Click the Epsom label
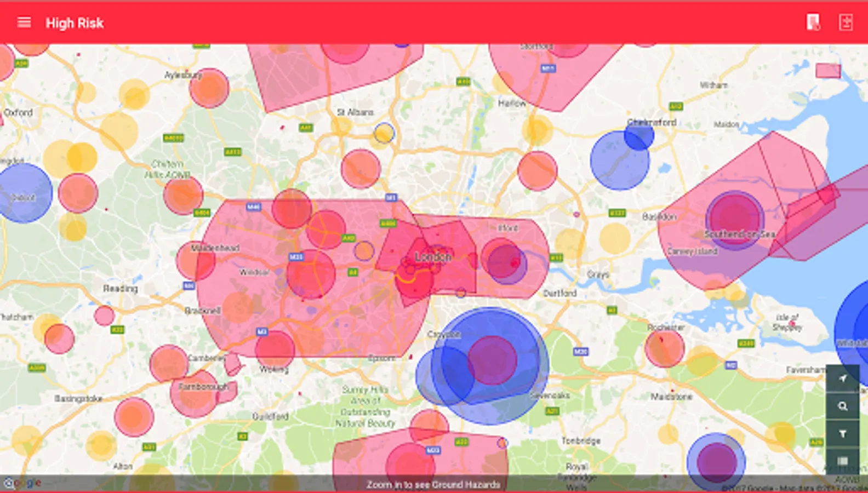The height and width of the screenshot is (493, 868). tap(381, 358)
